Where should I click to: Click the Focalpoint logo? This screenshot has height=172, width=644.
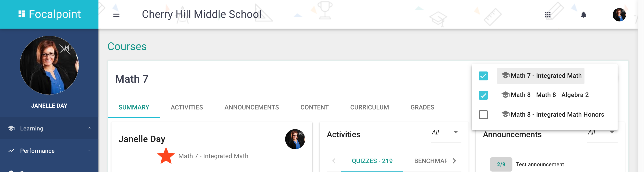pyautogui.click(x=49, y=14)
